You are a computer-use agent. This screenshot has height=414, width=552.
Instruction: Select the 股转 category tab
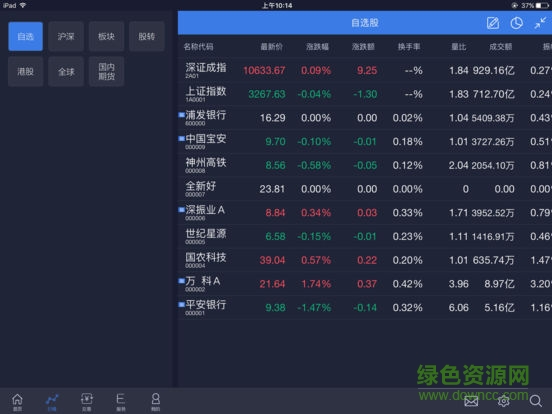(x=147, y=36)
